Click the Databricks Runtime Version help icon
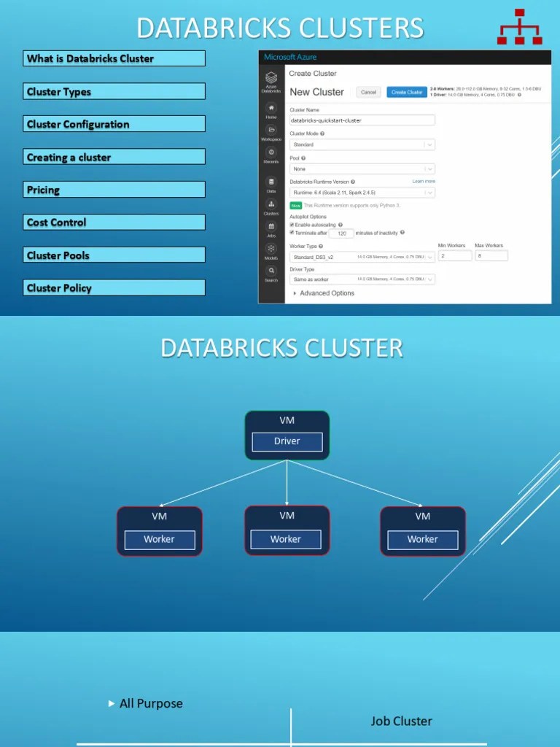Viewport: 560px width, 747px height. pyautogui.click(x=353, y=182)
